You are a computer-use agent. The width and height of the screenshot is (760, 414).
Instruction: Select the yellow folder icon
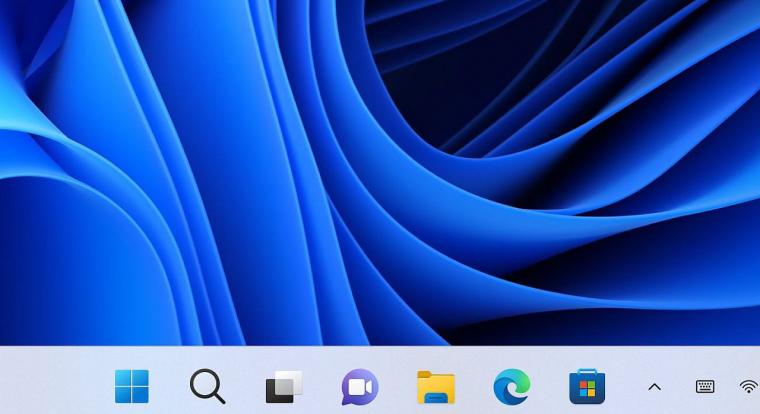coord(436,387)
